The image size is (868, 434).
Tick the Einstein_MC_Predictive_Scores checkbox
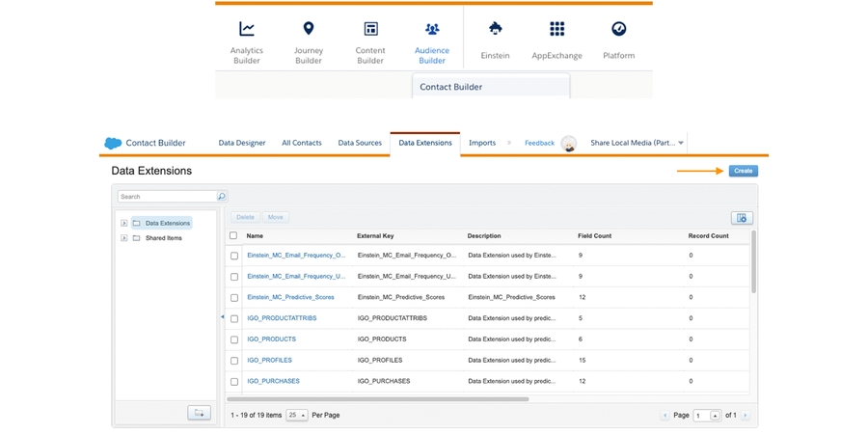[233, 298]
